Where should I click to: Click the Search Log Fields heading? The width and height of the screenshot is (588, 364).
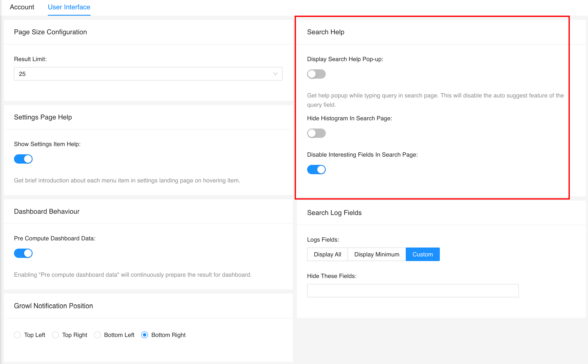pos(334,213)
